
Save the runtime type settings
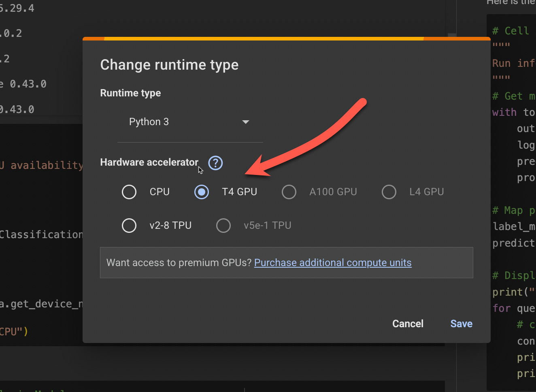tap(462, 324)
